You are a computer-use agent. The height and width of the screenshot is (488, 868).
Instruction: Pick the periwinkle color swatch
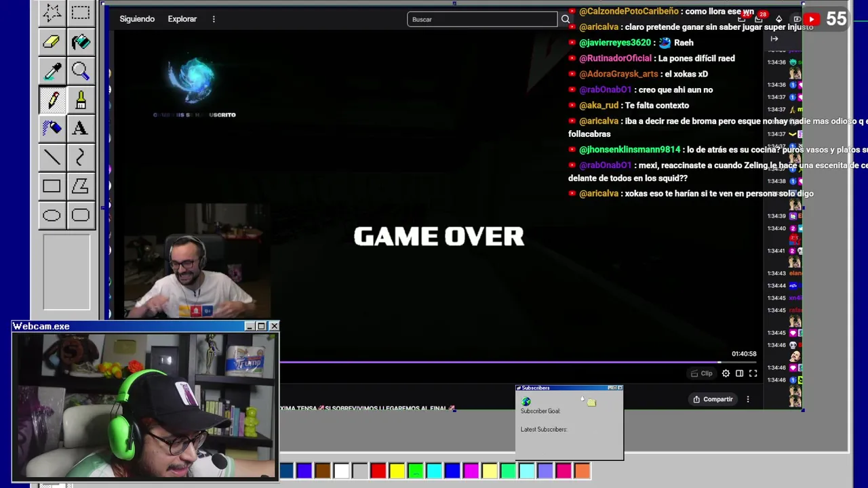545,470
